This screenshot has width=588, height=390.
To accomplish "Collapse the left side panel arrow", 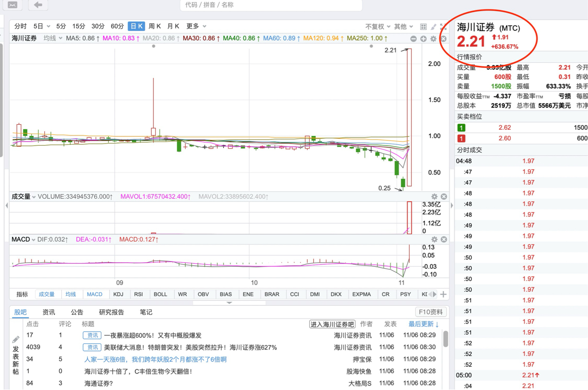I will click(x=7, y=205).
